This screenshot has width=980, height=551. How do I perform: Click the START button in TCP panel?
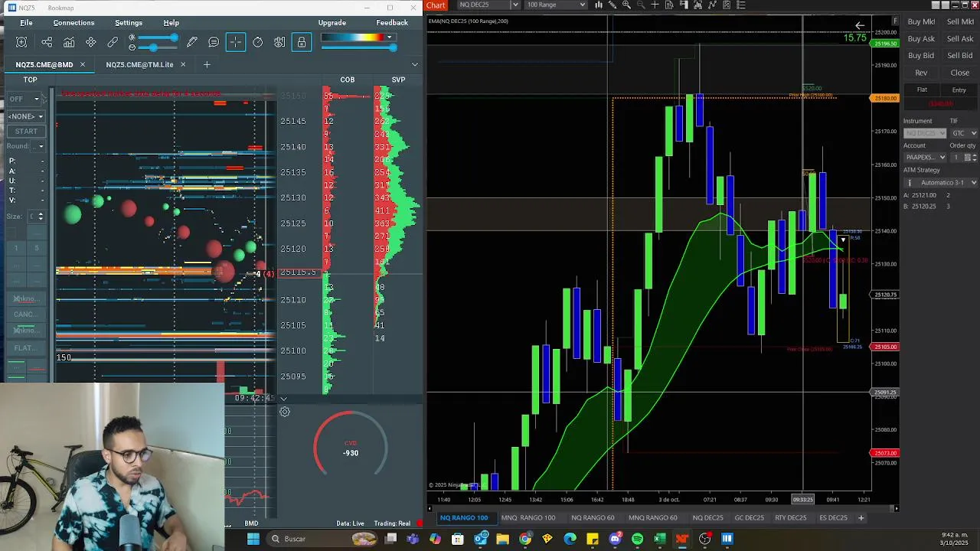tap(26, 132)
